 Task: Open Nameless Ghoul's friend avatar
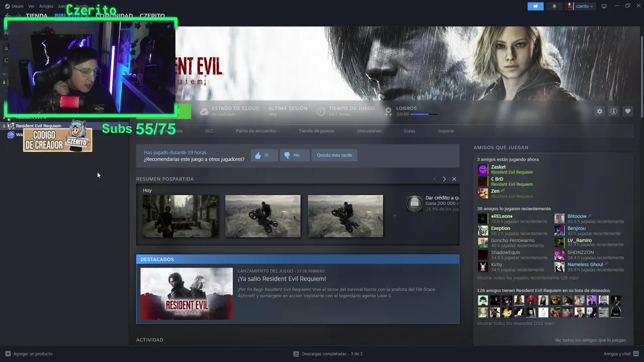pos(559,267)
